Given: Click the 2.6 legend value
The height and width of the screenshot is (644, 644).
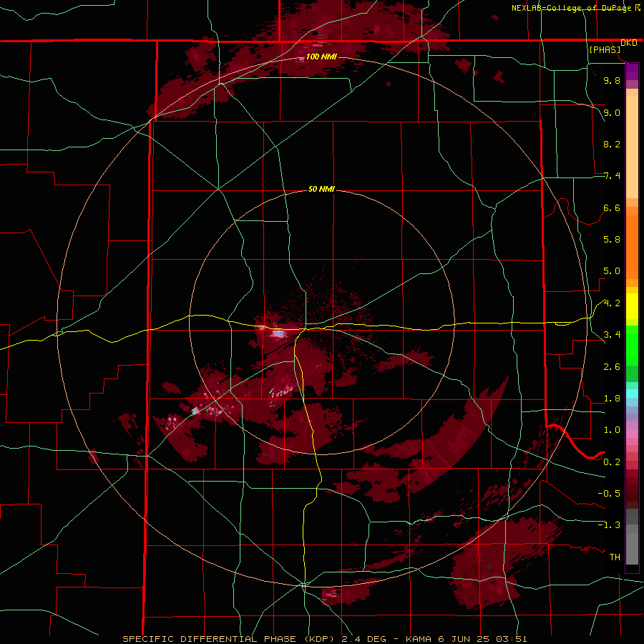Looking at the screenshot, I should coord(612,367).
